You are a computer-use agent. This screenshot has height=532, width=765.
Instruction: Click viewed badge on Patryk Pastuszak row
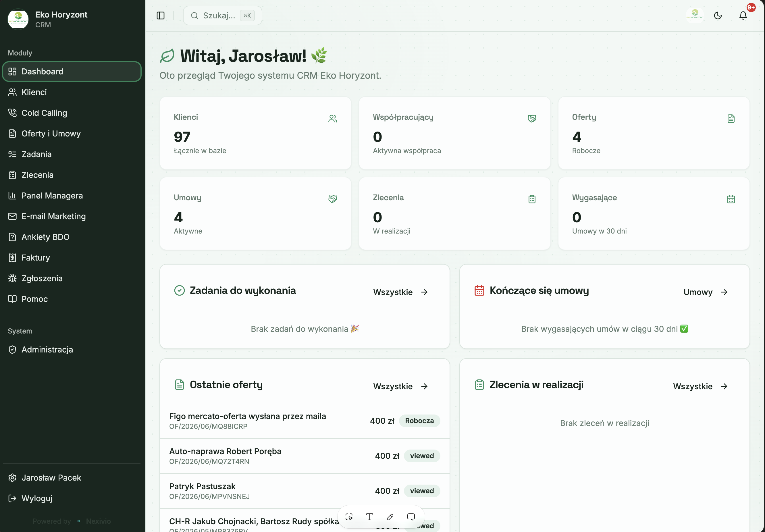click(422, 491)
